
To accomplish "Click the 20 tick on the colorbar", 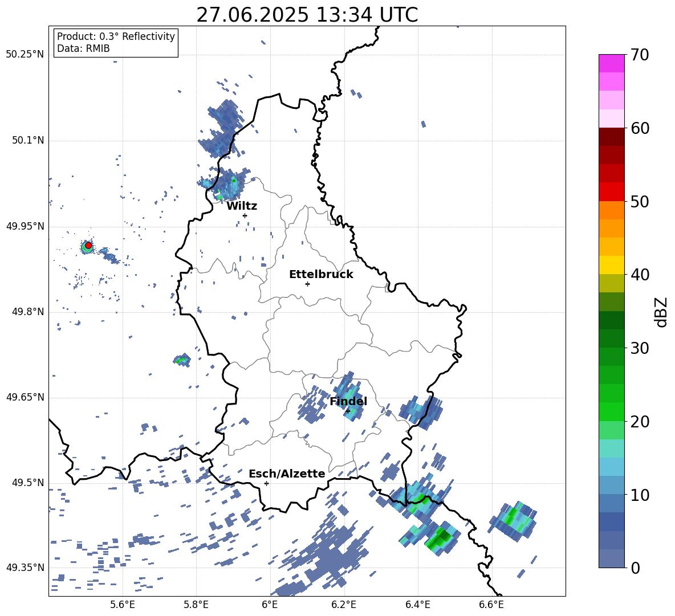I will 640,422.
